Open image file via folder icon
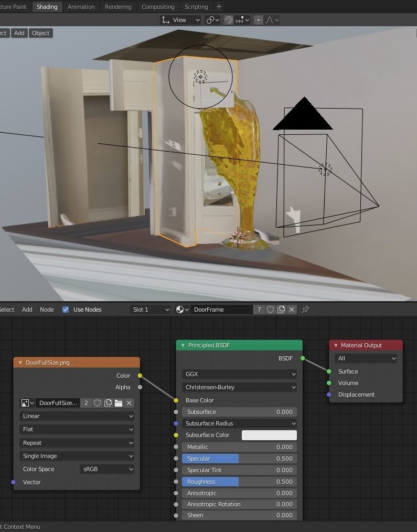417x532 pixels. click(119, 403)
